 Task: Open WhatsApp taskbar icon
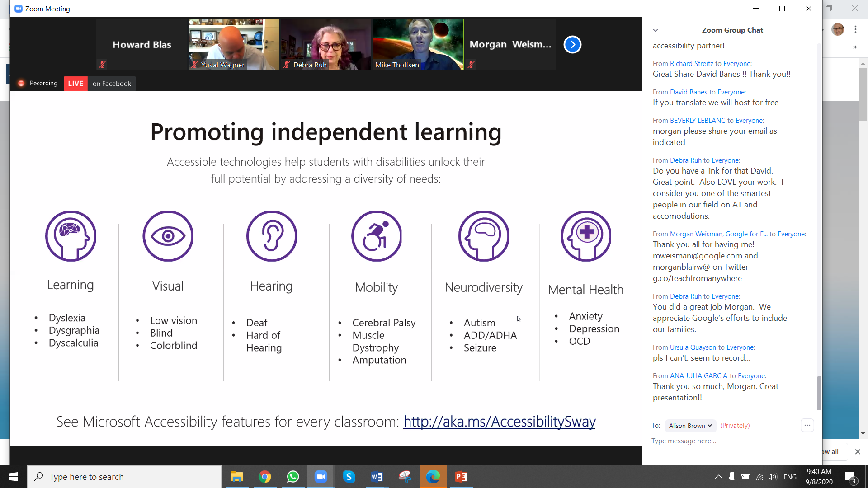point(293,477)
